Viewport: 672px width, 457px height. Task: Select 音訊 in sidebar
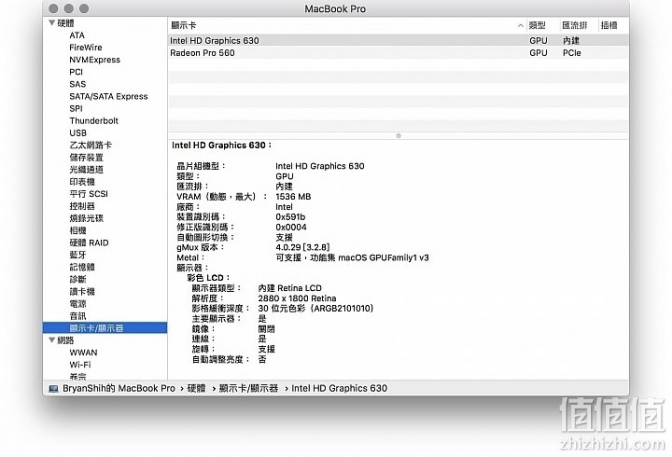[x=78, y=316]
